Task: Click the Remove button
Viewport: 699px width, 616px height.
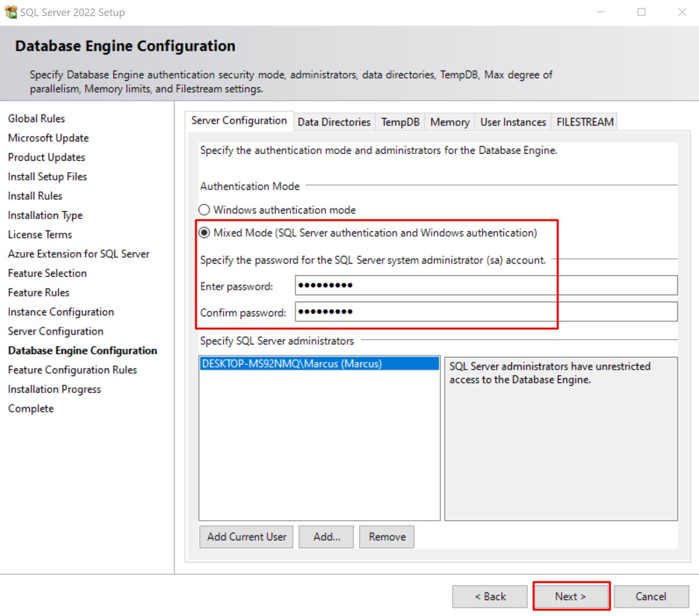Action: point(387,537)
